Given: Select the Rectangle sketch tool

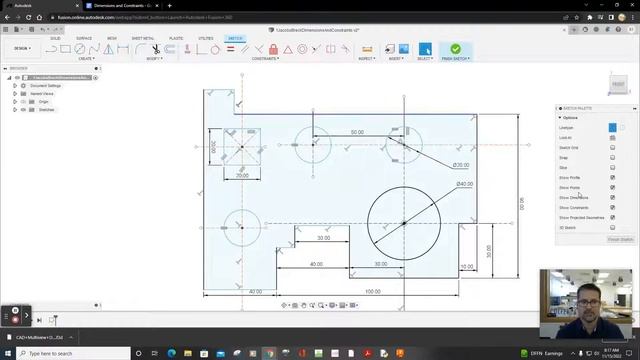Looking at the screenshot, I should (x=65, y=49).
